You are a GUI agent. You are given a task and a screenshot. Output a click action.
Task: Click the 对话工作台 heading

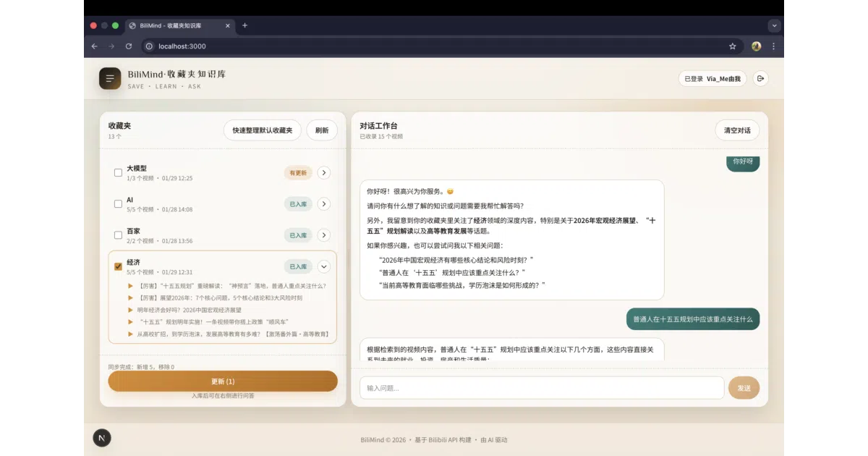(x=378, y=126)
